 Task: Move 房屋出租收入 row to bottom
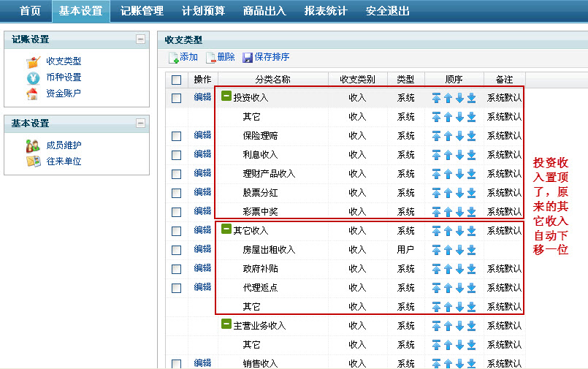[x=471, y=250]
